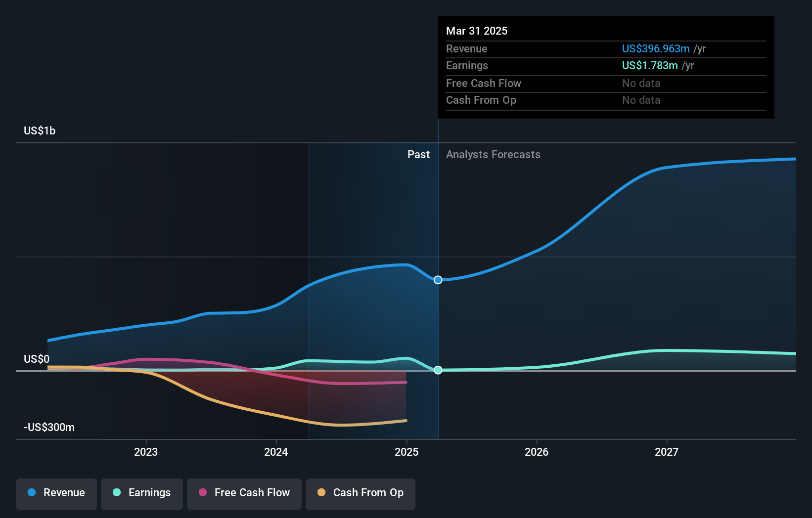Click the 2025 x-axis label
The height and width of the screenshot is (518, 812).
(x=406, y=452)
